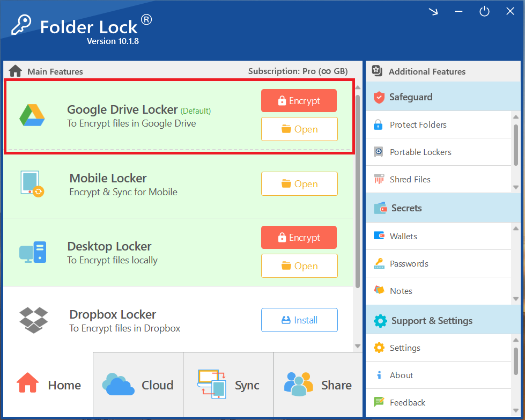Switch to the Sync tab
Screen dimensions: 525x420
[228, 385]
